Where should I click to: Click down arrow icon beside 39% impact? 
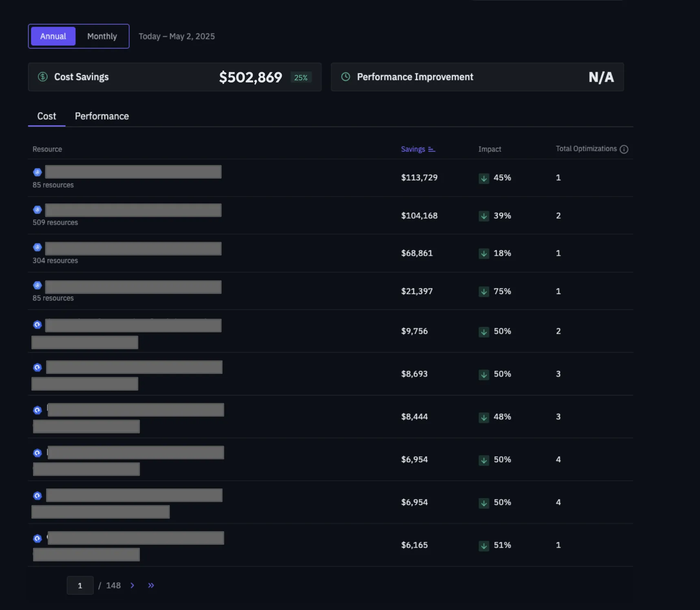coord(484,216)
